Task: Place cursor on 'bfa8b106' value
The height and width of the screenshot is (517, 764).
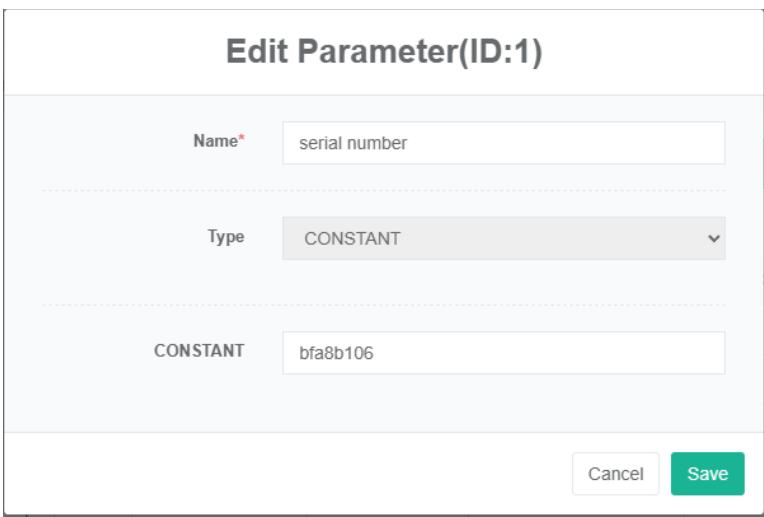Action: pos(336,353)
